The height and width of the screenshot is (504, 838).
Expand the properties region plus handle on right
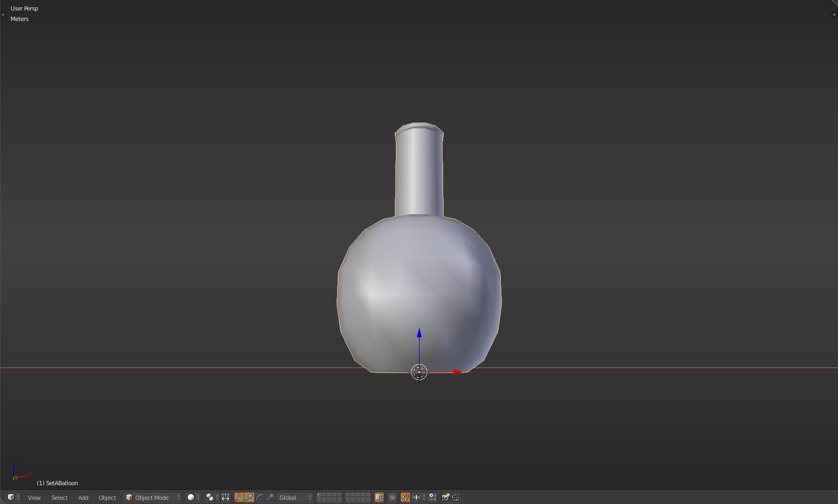834,15
